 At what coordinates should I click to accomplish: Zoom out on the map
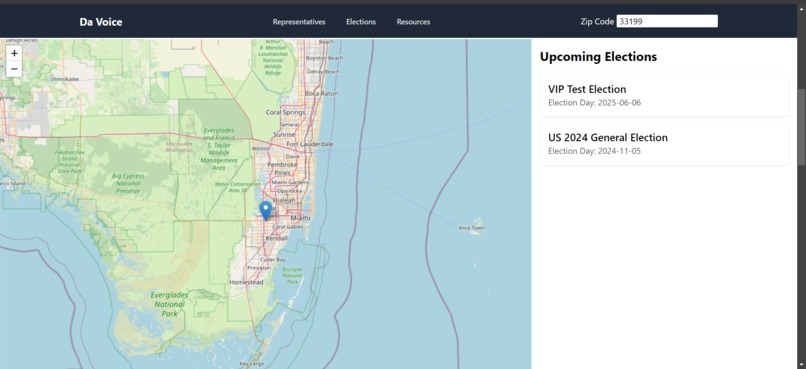click(14, 69)
